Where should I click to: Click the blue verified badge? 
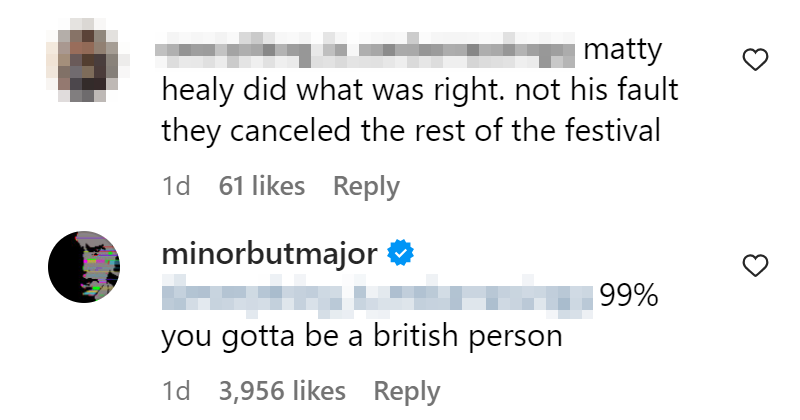point(401,254)
